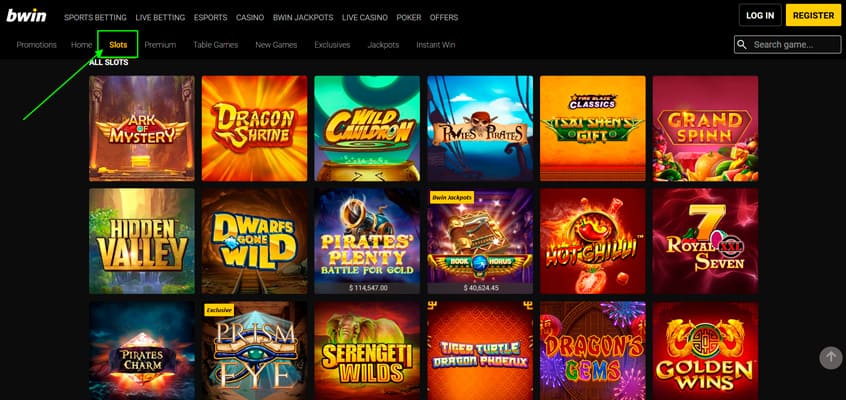Viewport: 846px width, 400px height.
Task: Open the Wild Cauldron slot game
Action: coord(367,128)
